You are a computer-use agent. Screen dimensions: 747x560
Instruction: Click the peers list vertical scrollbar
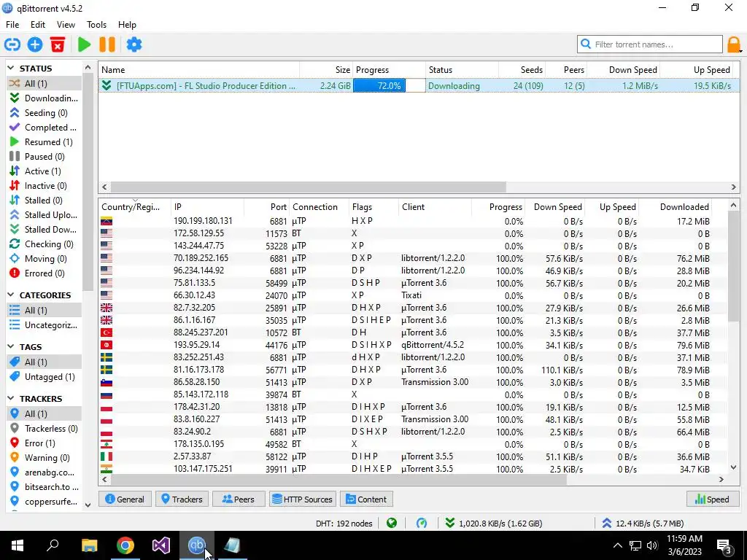click(734, 267)
